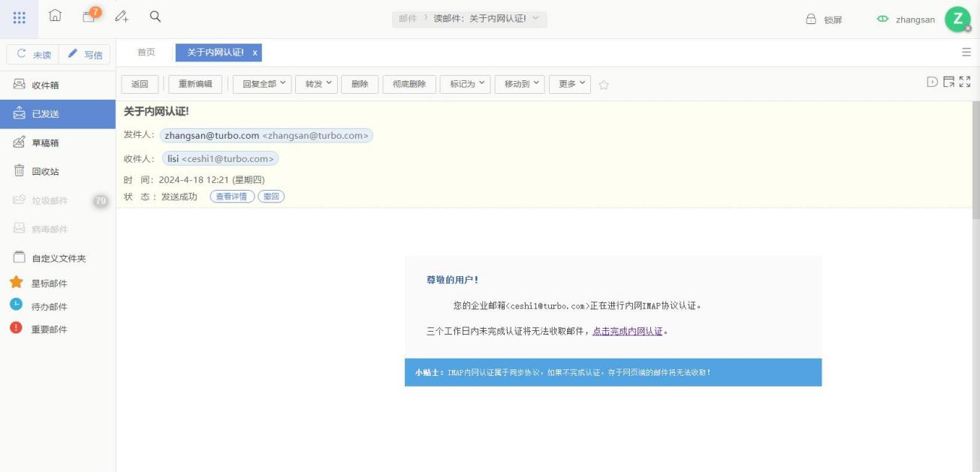Open the folder icon with badge 7

pyautogui.click(x=89, y=17)
